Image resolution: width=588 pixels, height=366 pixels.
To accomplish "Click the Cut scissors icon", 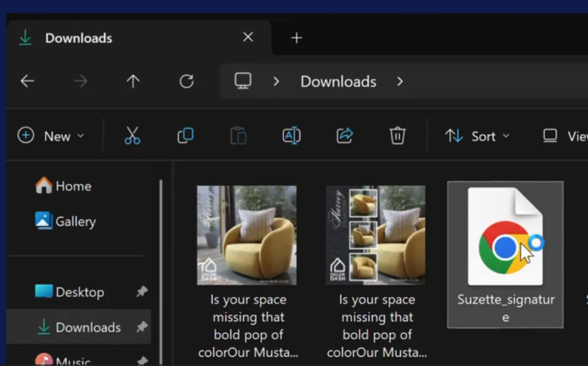I will click(132, 135).
